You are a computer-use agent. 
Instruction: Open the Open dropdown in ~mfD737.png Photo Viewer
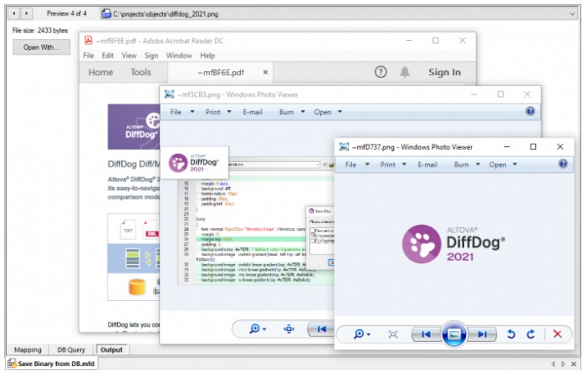click(503, 165)
